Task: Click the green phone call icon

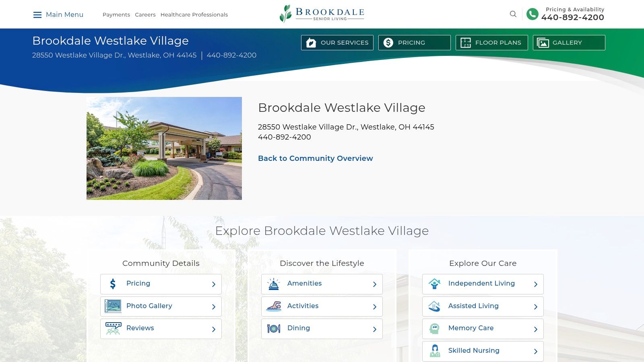Action: click(x=533, y=14)
